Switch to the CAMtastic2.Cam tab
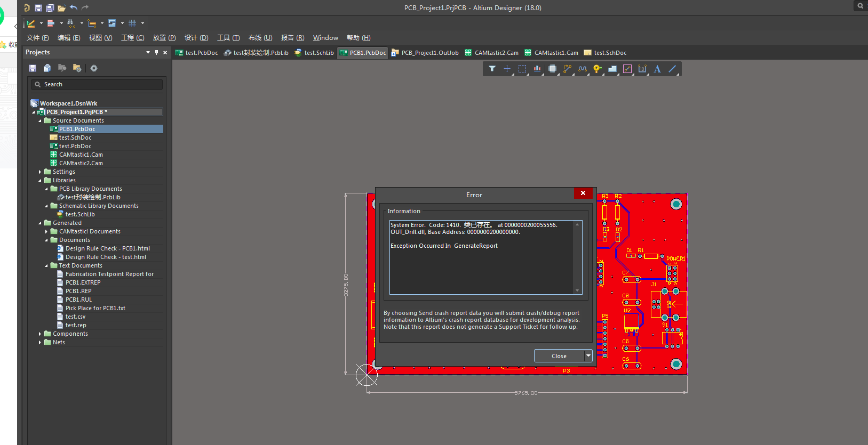The height and width of the screenshot is (445, 868). coord(492,53)
